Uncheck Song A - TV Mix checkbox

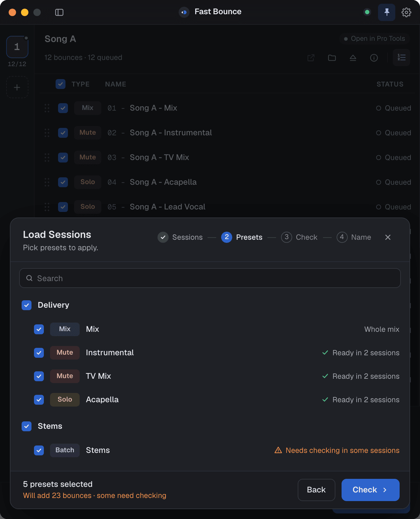[x=63, y=158]
